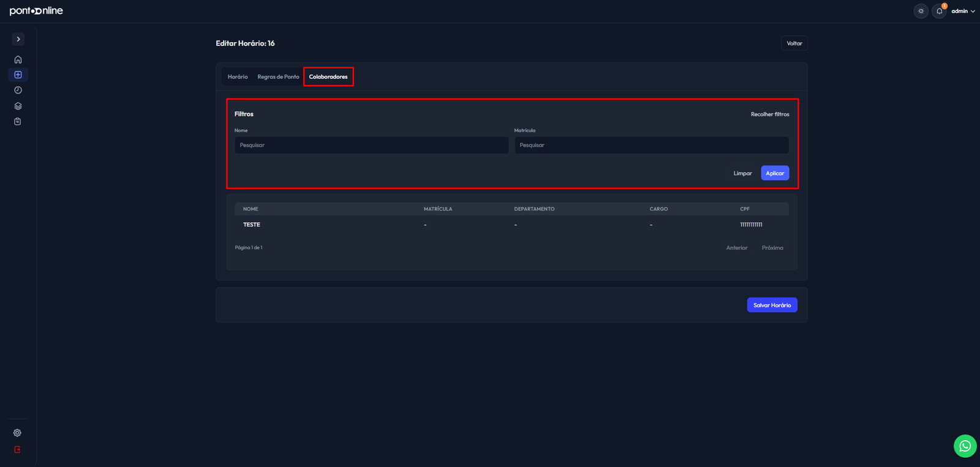Focus the Matrícula search field

click(651, 145)
